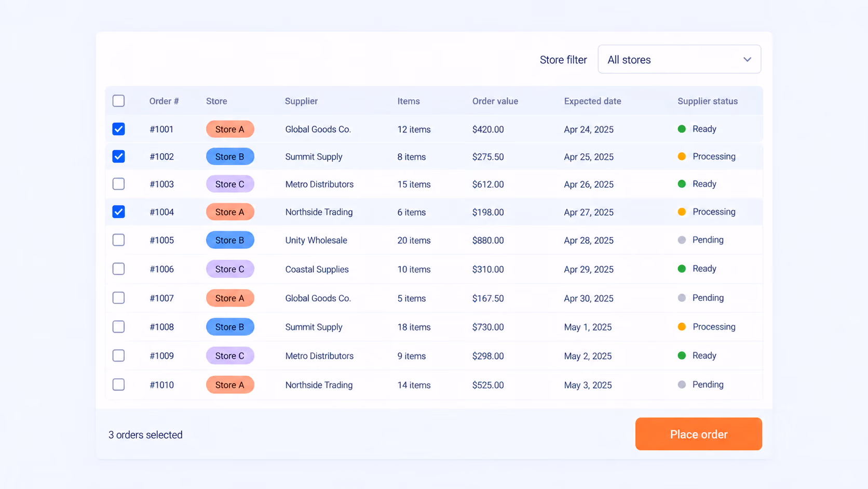
Task: Click the $167.50 order value
Action: [487, 298]
